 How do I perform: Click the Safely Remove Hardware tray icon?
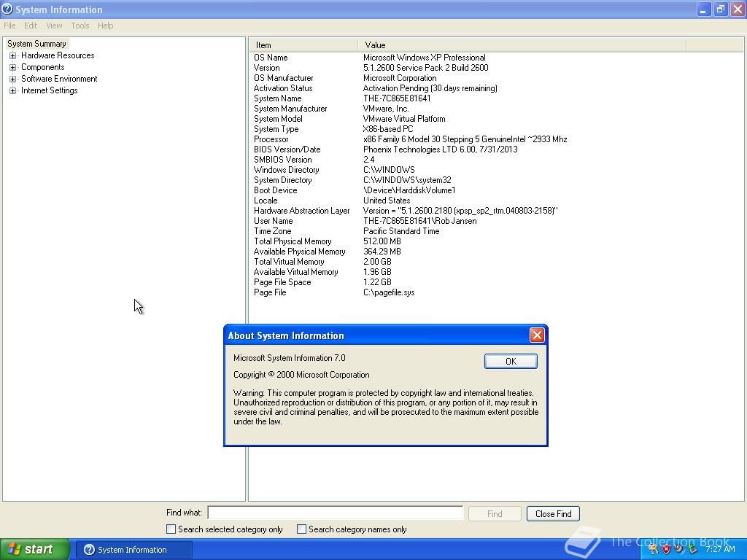(693, 549)
